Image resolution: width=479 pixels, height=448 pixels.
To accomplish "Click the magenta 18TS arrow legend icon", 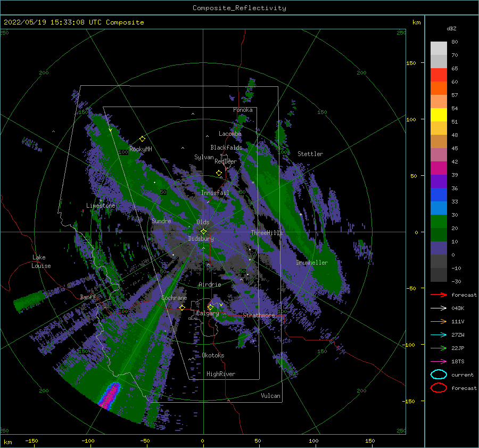I will 439,362.
